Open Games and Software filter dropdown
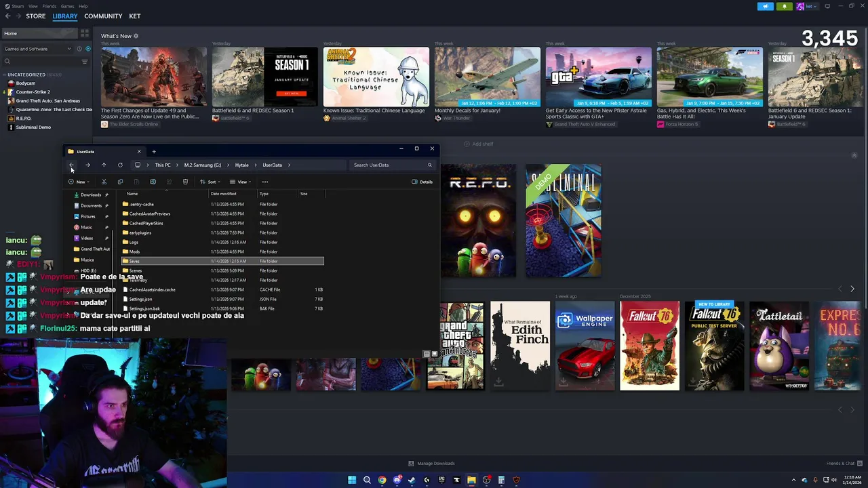868x488 pixels. click(37, 49)
